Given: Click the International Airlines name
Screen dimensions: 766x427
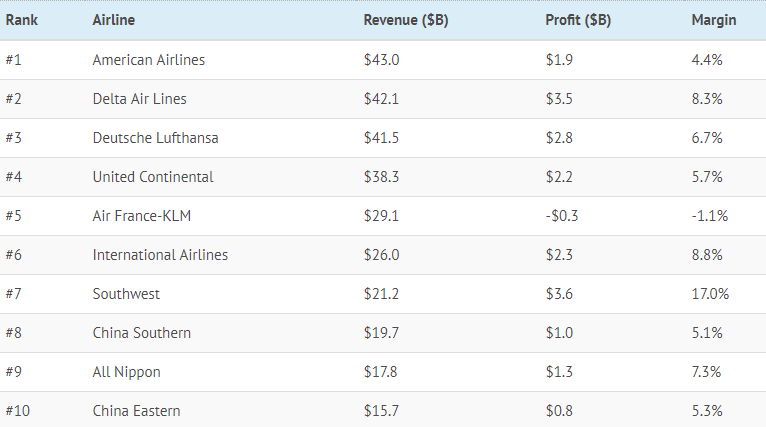Looking at the screenshot, I should 160,255.
